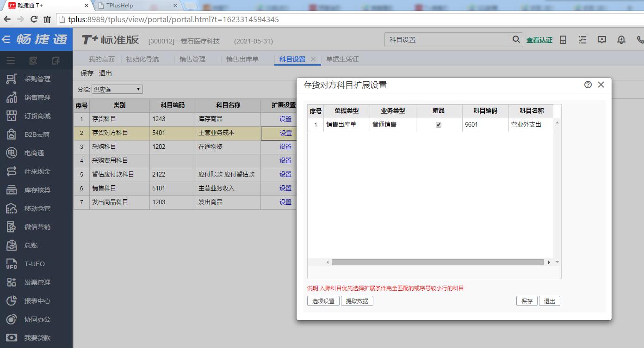
Task: Switch to 销售出库单 tab
Action: (x=242, y=59)
